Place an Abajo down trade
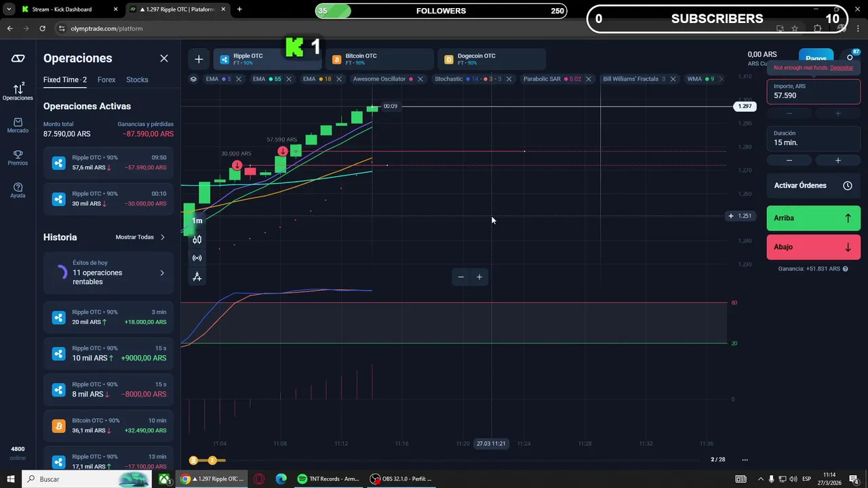This screenshot has height=488, width=868. (814, 247)
